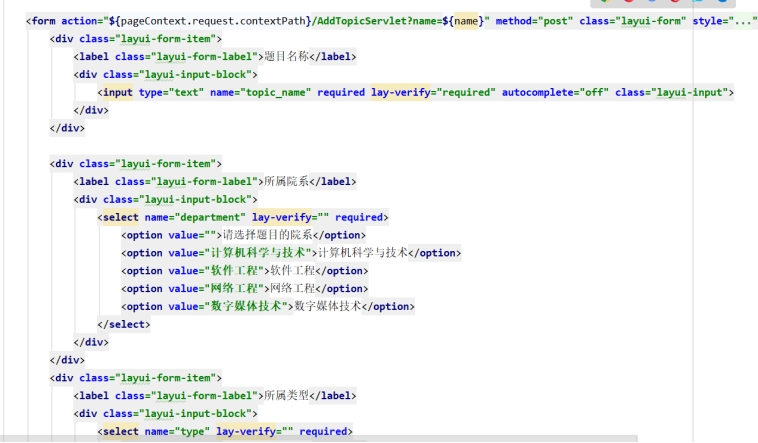Click the method attribute name in form tag

[x=513, y=21]
